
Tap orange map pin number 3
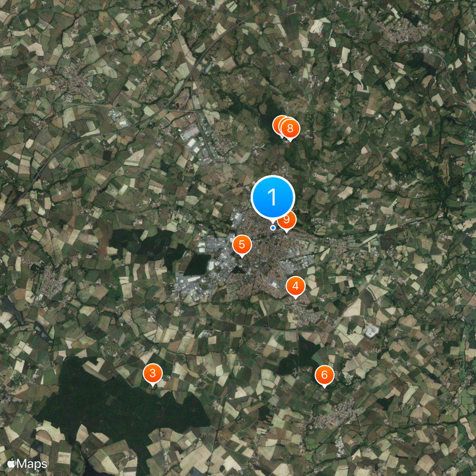[153, 374]
